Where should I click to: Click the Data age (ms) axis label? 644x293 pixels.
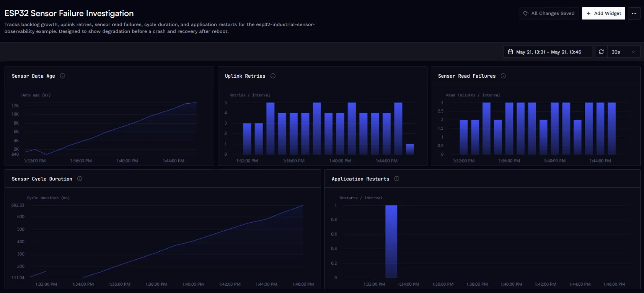[36, 95]
